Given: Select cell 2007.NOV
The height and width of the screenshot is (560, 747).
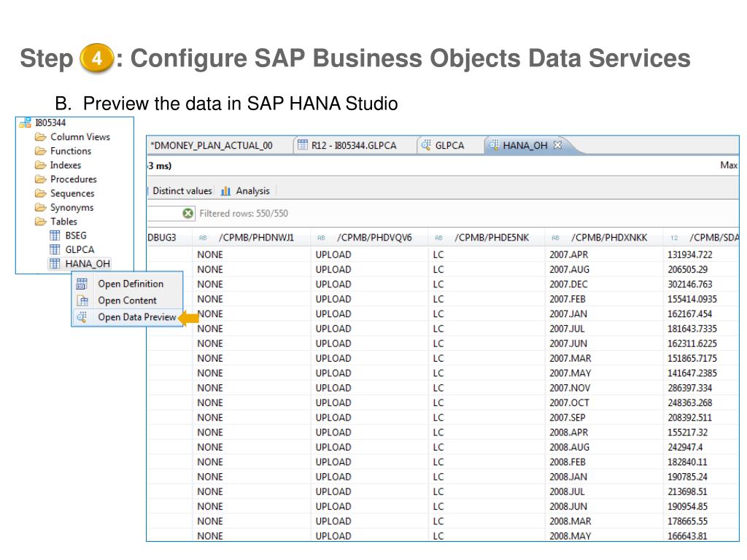Looking at the screenshot, I should pyautogui.click(x=570, y=388).
